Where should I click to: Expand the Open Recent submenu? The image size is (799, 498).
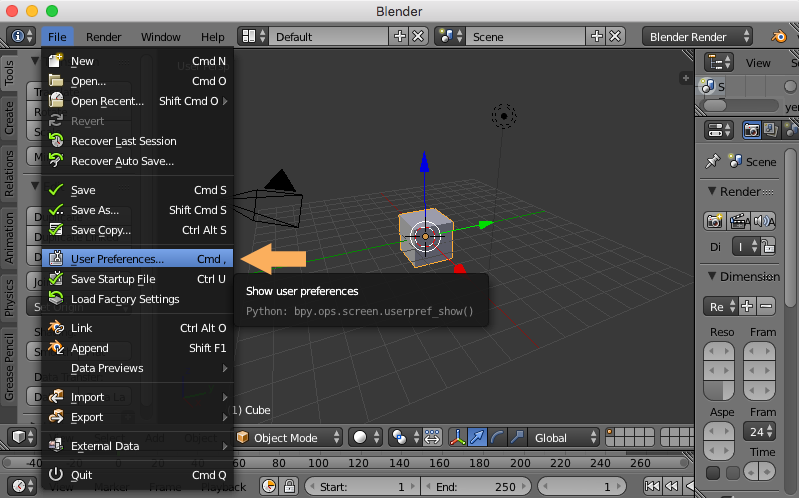click(138, 101)
